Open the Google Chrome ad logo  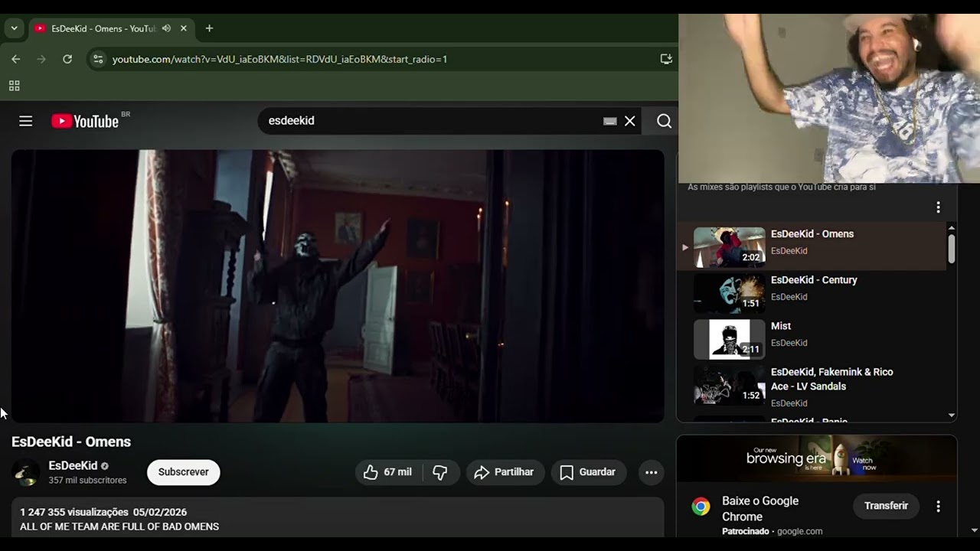pyautogui.click(x=701, y=507)
